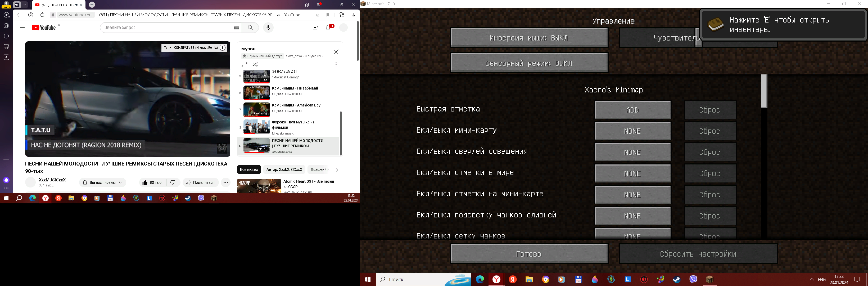The height and width of the screenshot is (286, 868).
Task: Toggle the browser sound control button top-left
Action: (17, 5)
